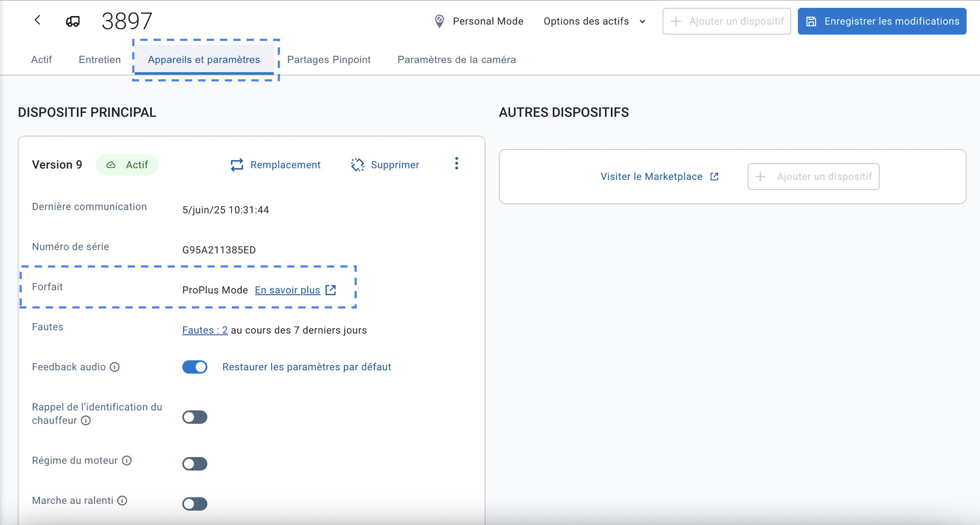Image resolution: width=980 pixels, height=525 pixels.
Task: Show info for Marche au ralenti
Action: (x=122, y=501)
